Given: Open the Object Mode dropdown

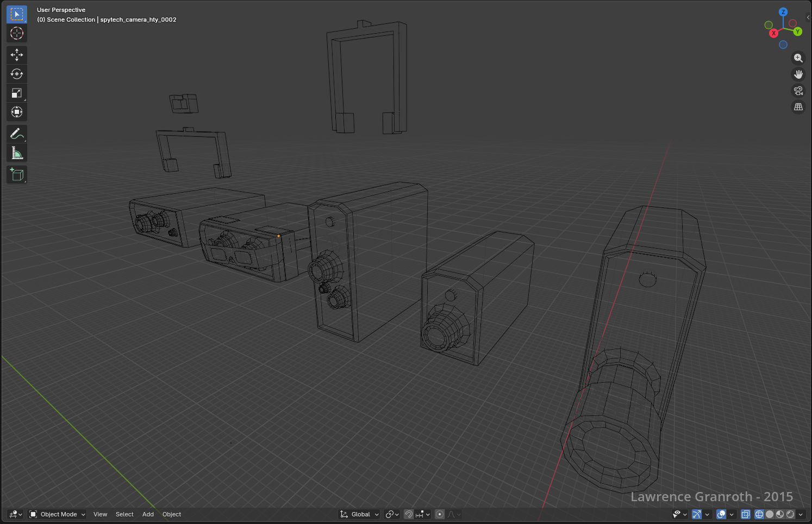Looking at the screenshot, I should click(x=57, y=514).
